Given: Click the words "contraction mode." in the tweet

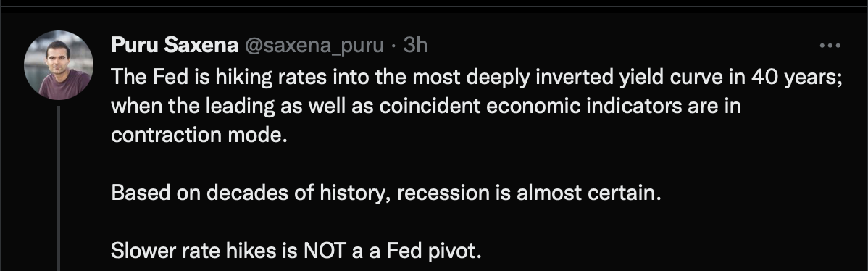Looking at the screenshot, I should tap(199, 135).
